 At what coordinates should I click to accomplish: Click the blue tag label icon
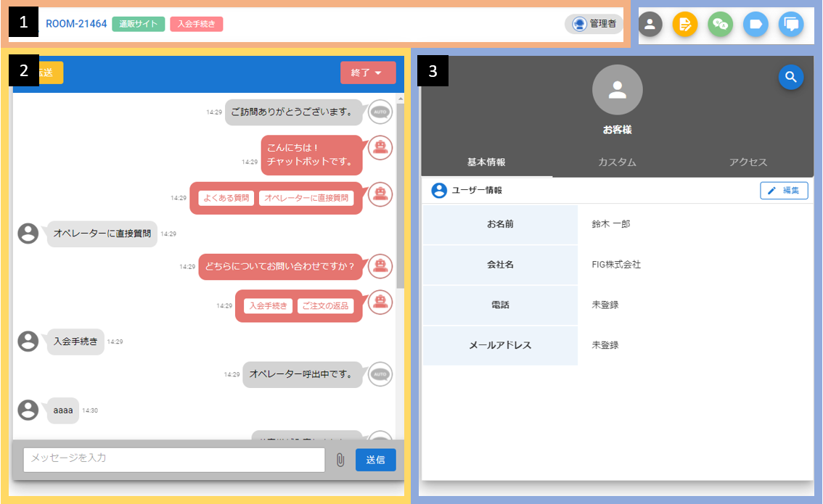[x=756, y=24]
